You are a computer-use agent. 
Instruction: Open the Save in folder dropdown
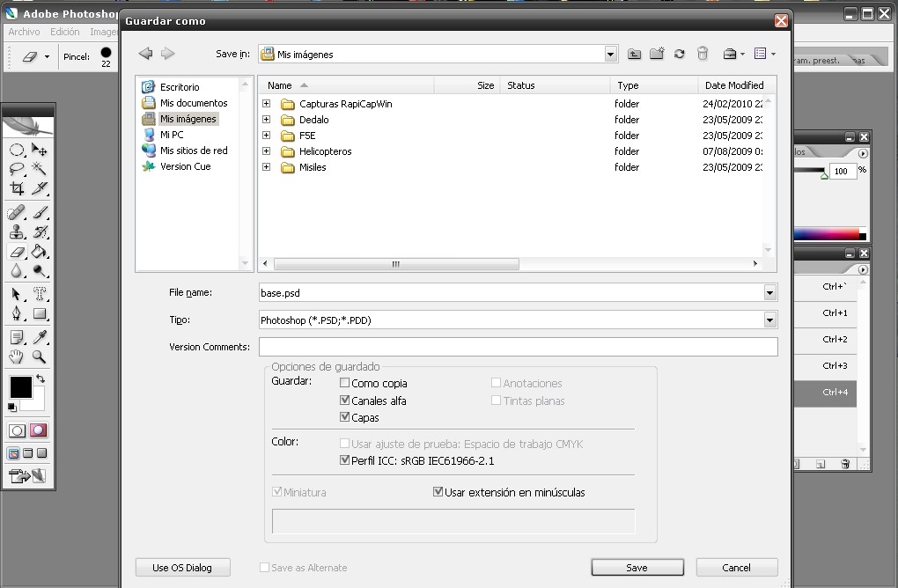pyautogui.click(x=610, y=55)
